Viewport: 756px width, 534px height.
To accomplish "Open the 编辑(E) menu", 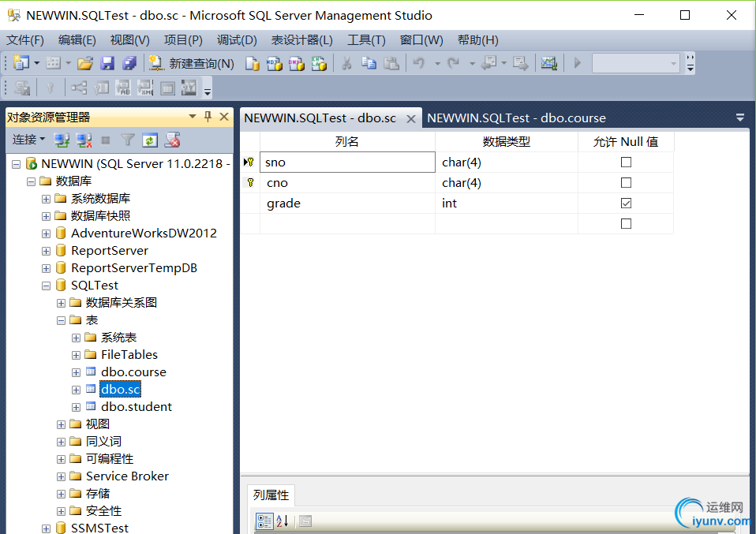I will (77, 40).
